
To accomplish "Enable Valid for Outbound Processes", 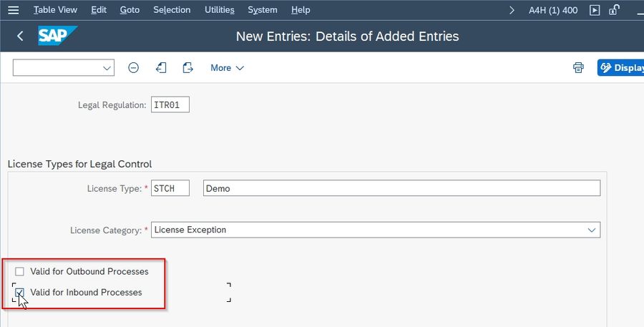I will 19,271.
